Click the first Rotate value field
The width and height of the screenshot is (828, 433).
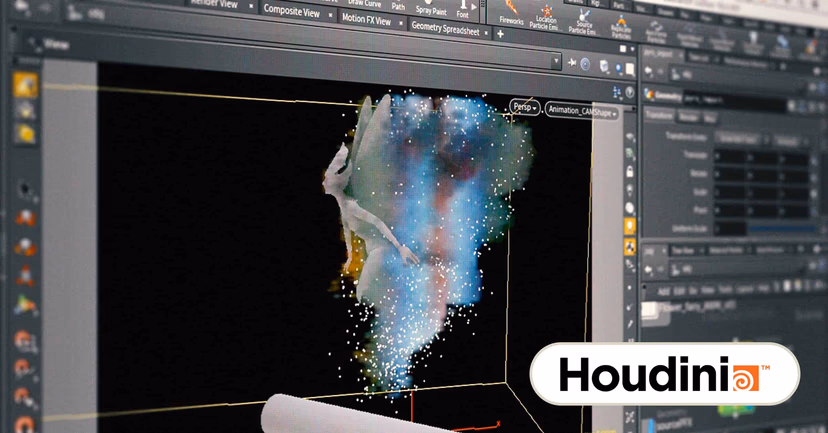point(730,174)
